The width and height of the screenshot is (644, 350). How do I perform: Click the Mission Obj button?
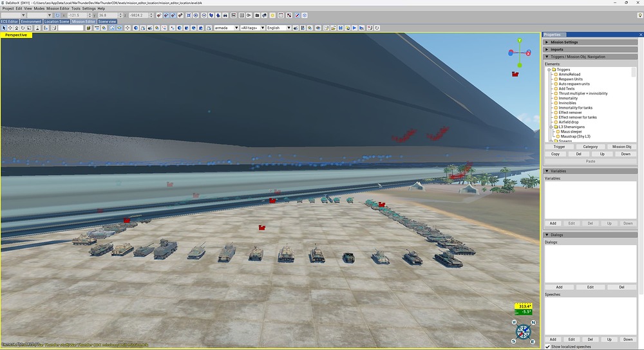click(x=621, y=147)
